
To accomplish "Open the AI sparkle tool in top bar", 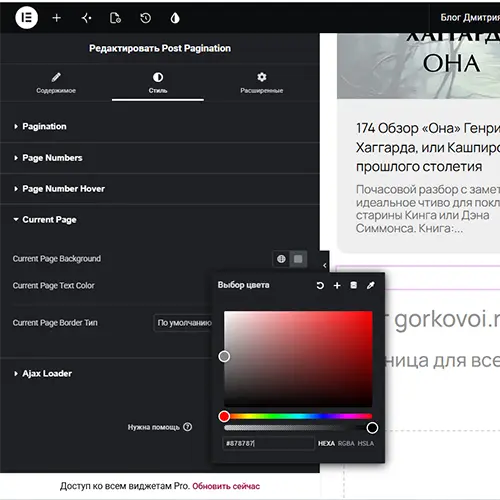I will 87,18.
